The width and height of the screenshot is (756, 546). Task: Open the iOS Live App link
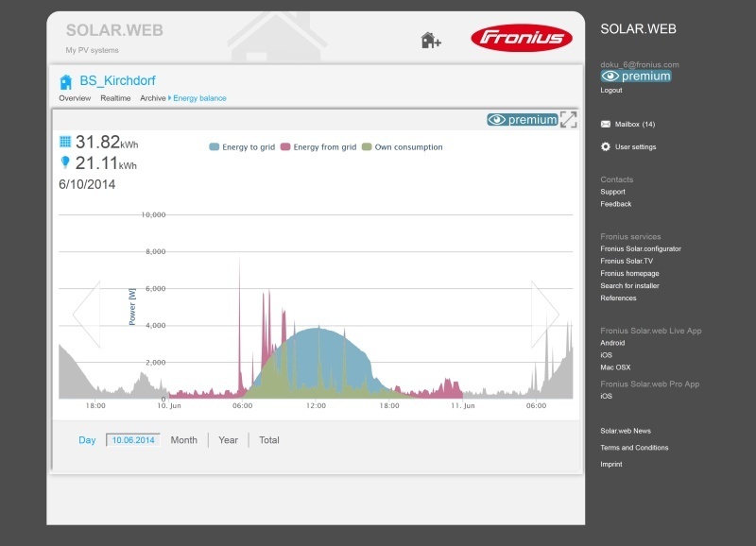click(606, 355)
